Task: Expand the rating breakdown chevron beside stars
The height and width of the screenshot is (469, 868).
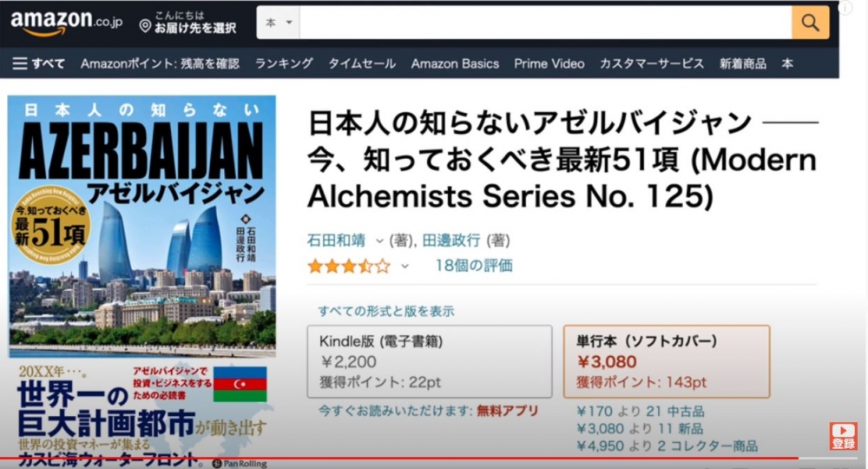Action: coord(404,267)
